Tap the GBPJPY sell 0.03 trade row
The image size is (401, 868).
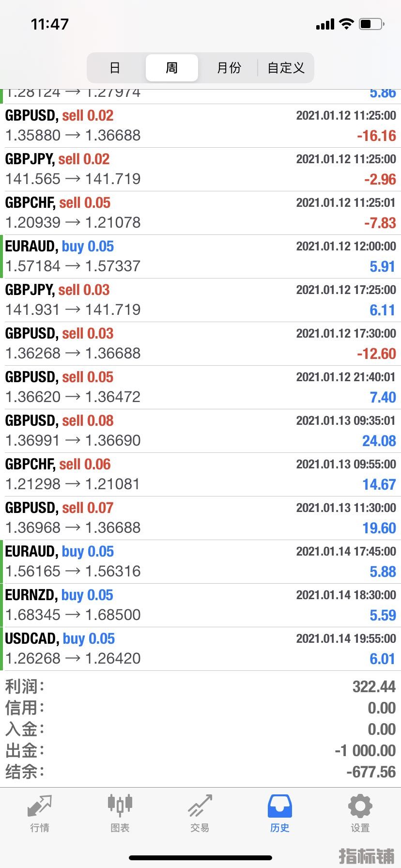coord(200,300)
